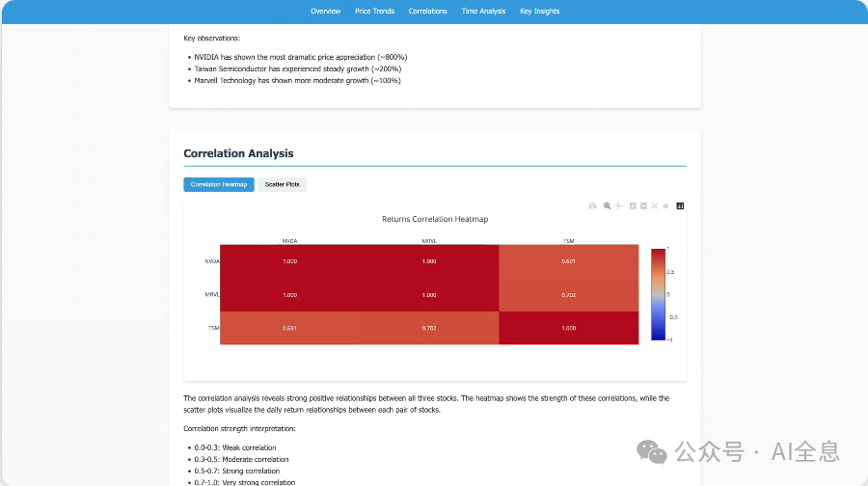The height and width of the screenshot is (486, 868).
Task: Click the Zoom in plus icon
Action: [633, 206]
